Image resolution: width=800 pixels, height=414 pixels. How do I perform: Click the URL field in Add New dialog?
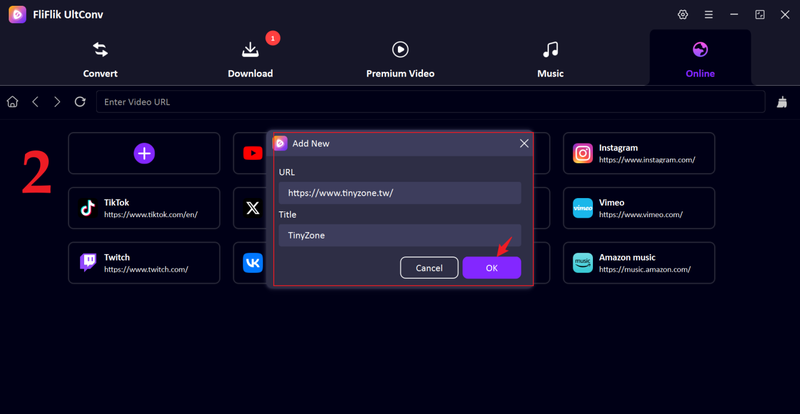coord(400,193)
